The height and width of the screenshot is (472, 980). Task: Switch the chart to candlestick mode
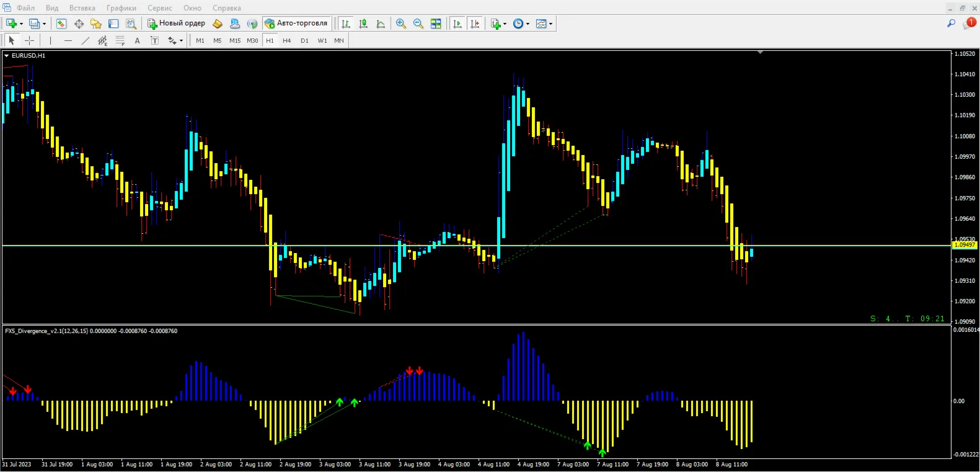pyautogui.click(x=363, y=24)
